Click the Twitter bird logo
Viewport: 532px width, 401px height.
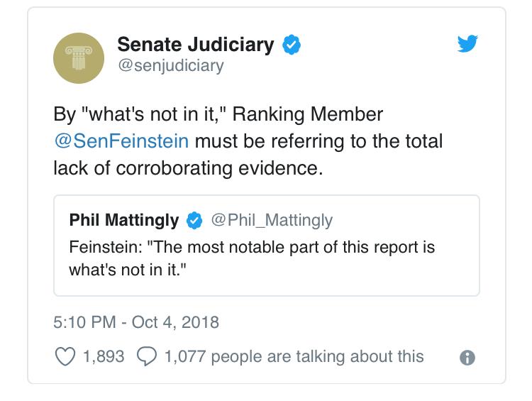(x=467, y=43)
